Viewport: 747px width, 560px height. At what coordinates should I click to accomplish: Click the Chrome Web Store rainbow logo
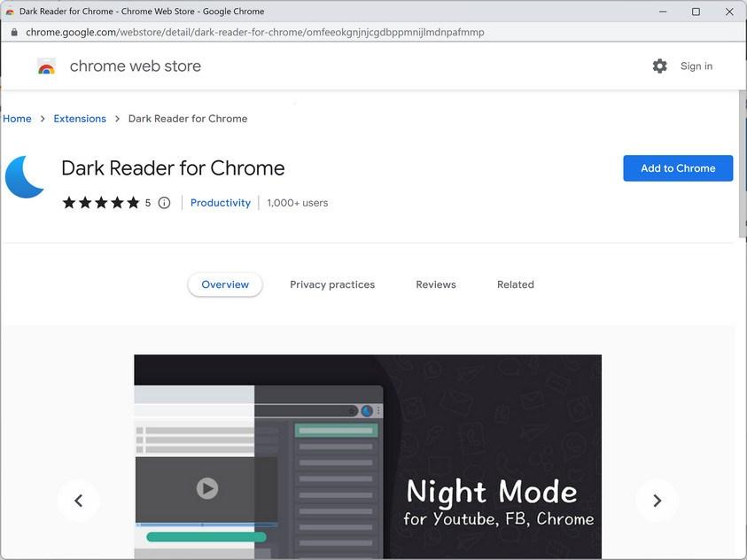(46, 66)
